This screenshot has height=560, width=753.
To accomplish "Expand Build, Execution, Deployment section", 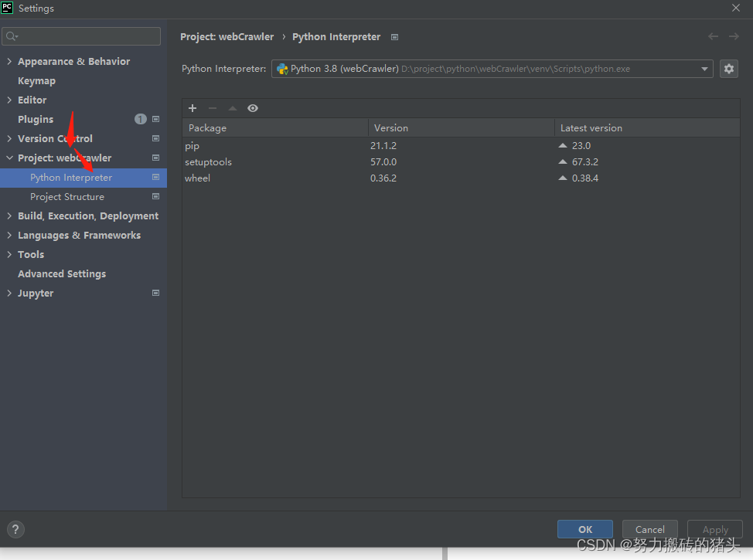I will click(x=9, y=216).
